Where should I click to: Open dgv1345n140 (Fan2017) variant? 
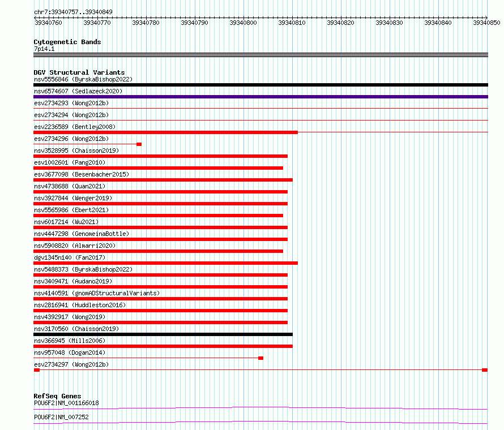point(70,257)
